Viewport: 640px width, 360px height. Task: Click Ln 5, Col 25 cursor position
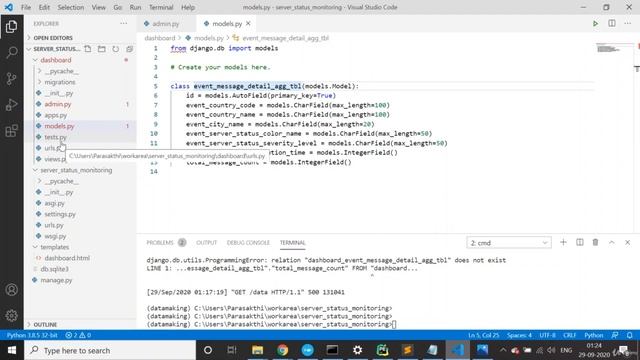[484, 335]
